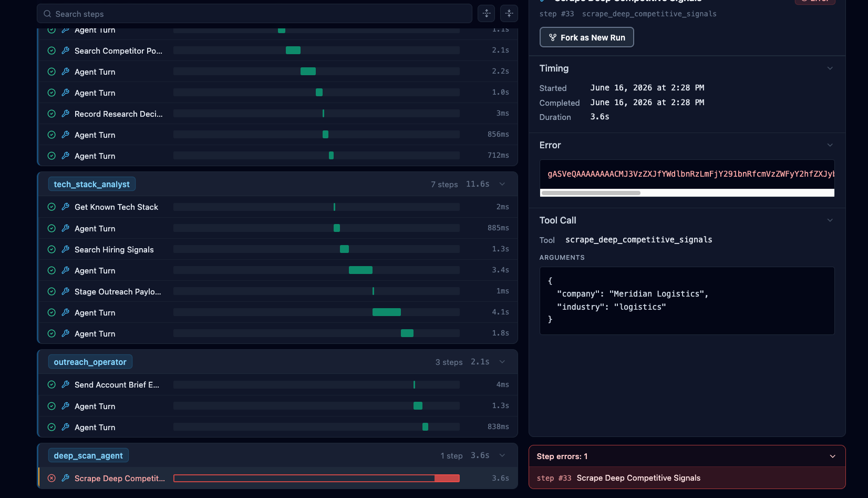Click the 'Duration' value 3.6s in Timing
The height and width of the screenshot is (498, 868).
pos(600,117)
